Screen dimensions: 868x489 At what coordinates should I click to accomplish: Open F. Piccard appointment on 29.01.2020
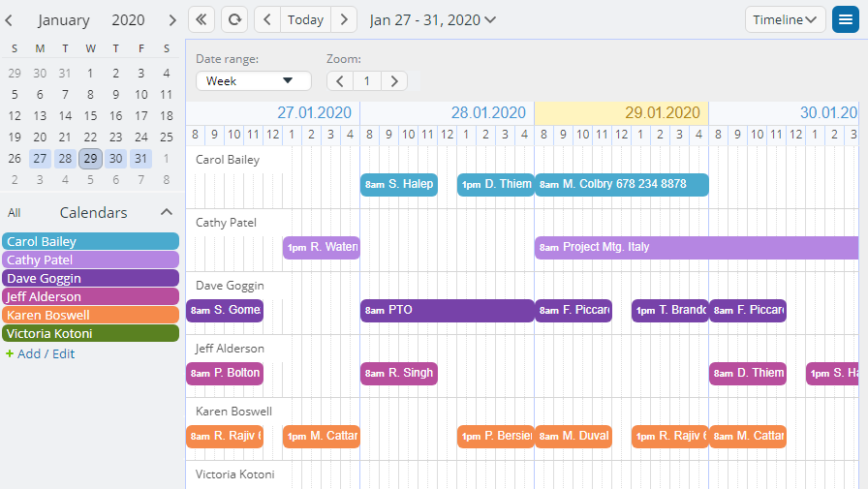573,310
